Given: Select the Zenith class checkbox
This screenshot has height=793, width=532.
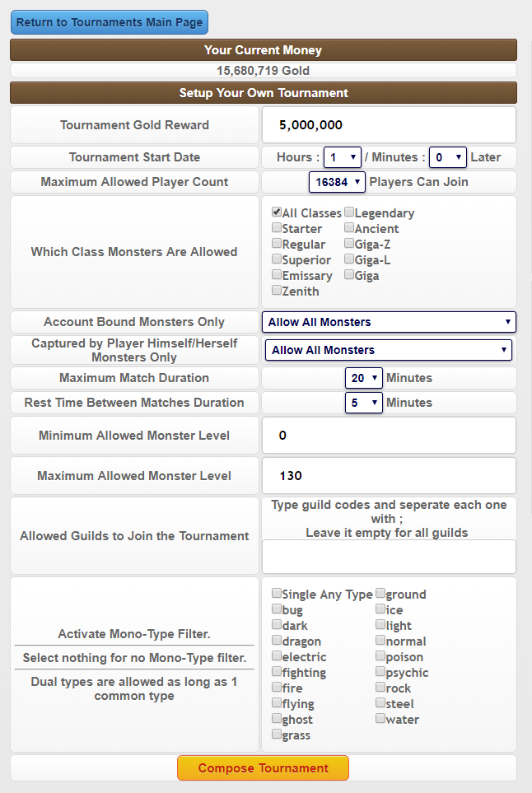Looking at the screenshot, I should (x=277, y=291).
